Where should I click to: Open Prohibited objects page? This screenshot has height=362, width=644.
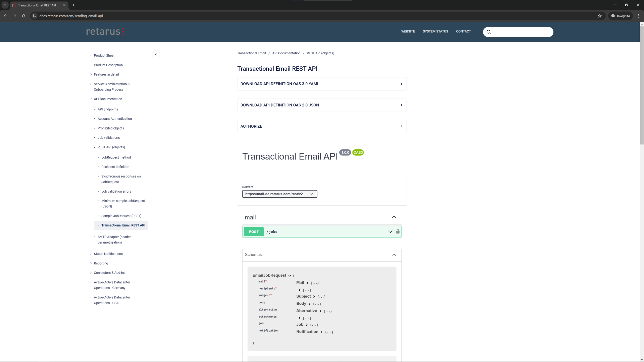(x=111, y=128)
